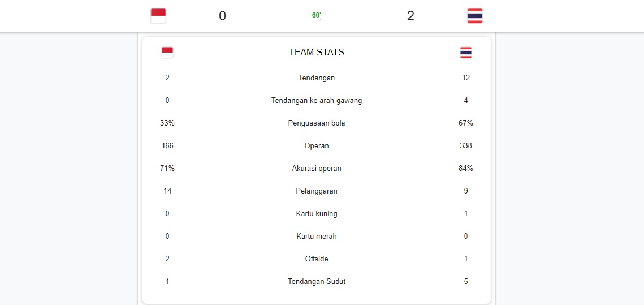Click Thailand flag in Team Stats card
644x305 pixels.
click(x=466, y=53)
